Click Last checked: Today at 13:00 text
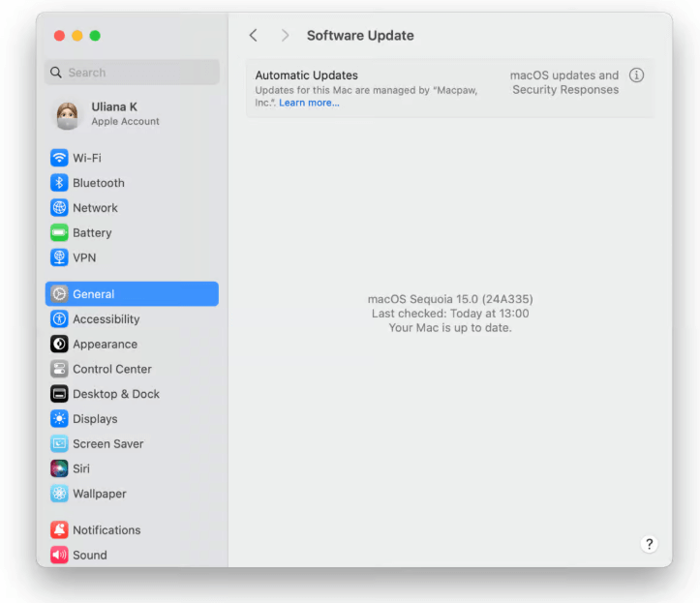 tap(450, 314)
